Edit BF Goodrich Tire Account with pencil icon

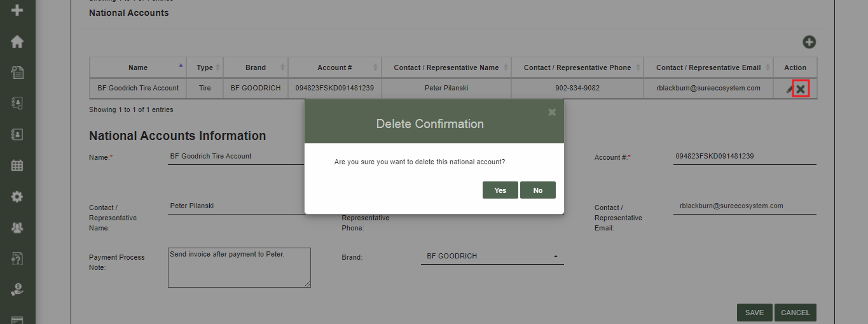tap(789, 89)
